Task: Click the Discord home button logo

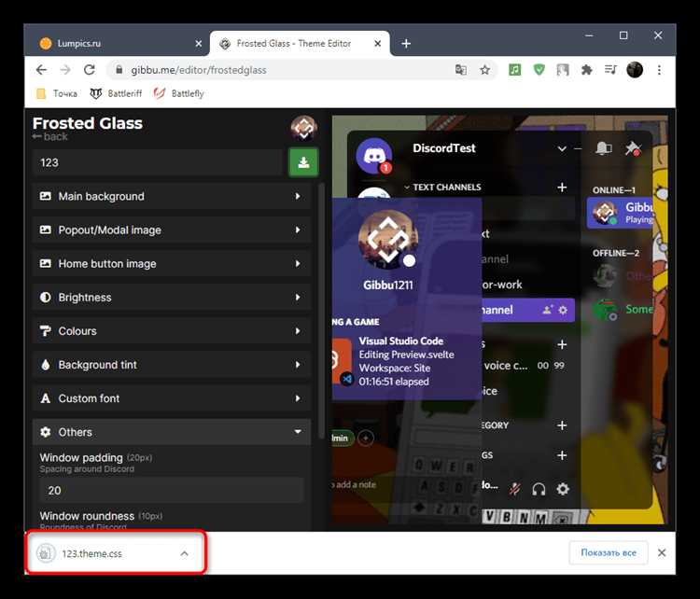Action: click(x=373, y=154)
